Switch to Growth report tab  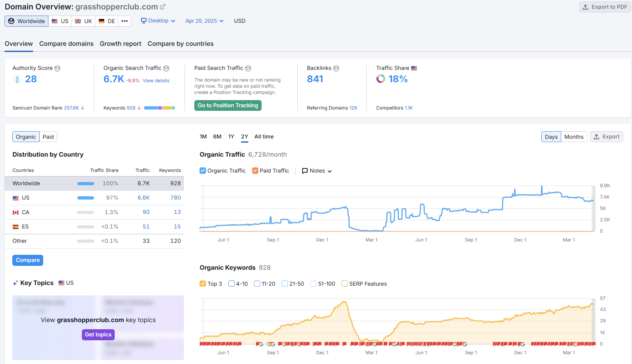(121, 44)
